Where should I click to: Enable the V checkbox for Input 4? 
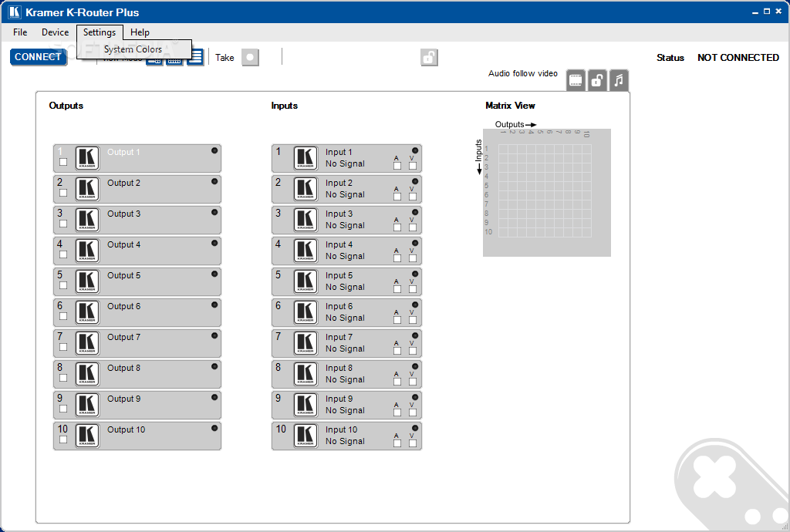[413, 258]
